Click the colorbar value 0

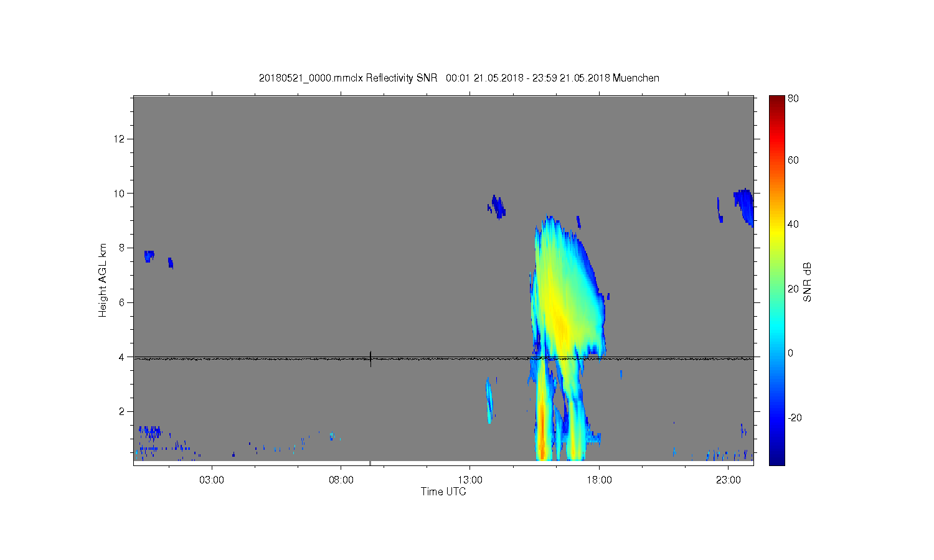[791, 353]
